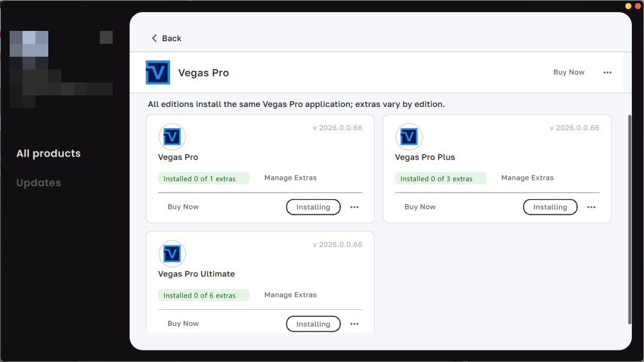Click Buy Now in the page header
Screen dimensions: 644x362
569,72
